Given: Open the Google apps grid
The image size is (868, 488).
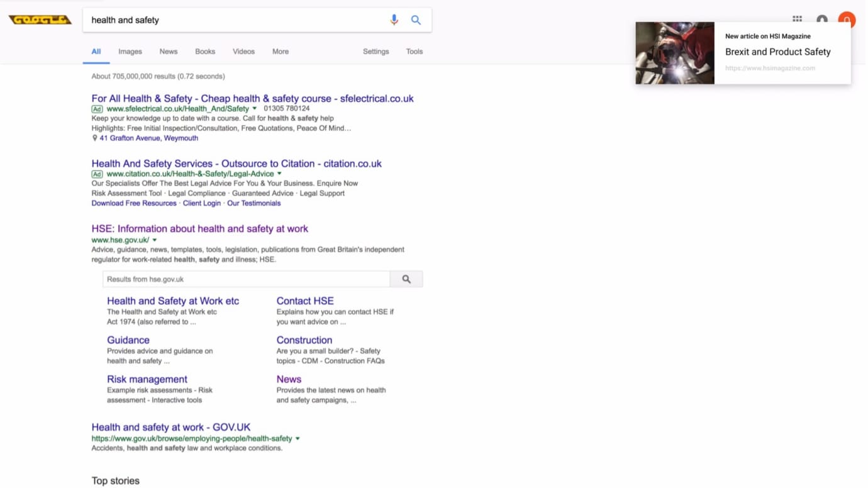Looking at the screenshot, I should pyautogui.click(x=797, y=19).
